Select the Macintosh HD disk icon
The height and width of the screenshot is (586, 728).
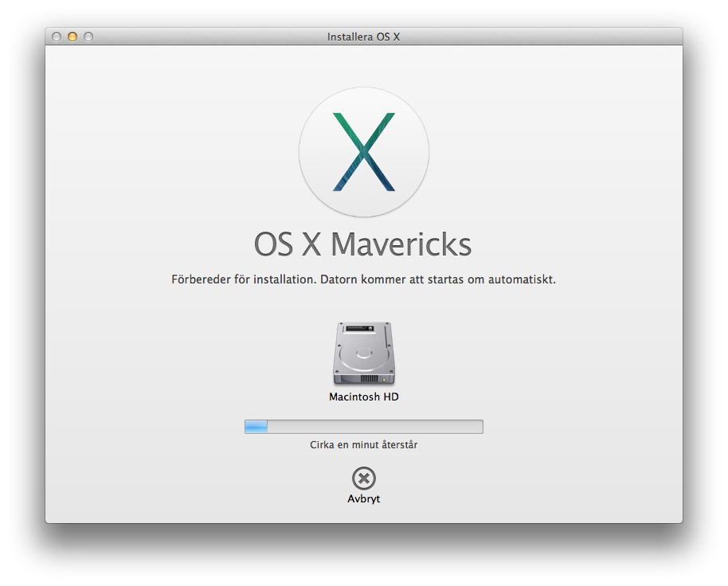tap(363, 354)
